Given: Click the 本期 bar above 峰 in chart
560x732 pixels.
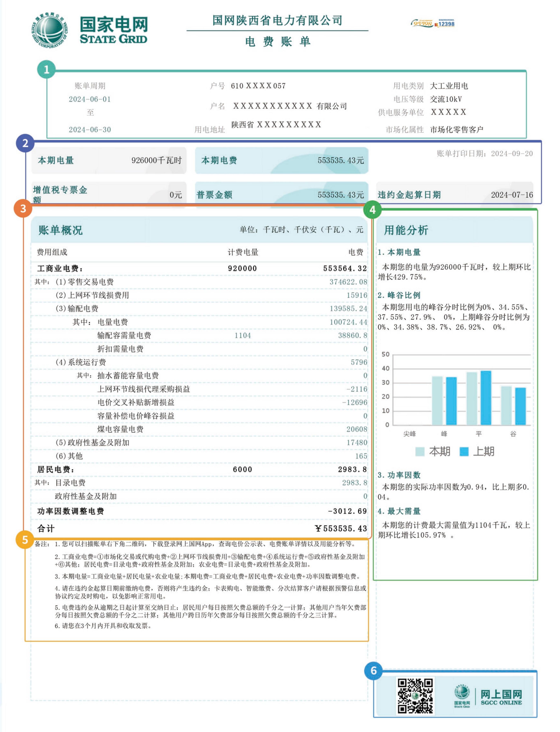Looking at the screenshot, I should (437, 400).
